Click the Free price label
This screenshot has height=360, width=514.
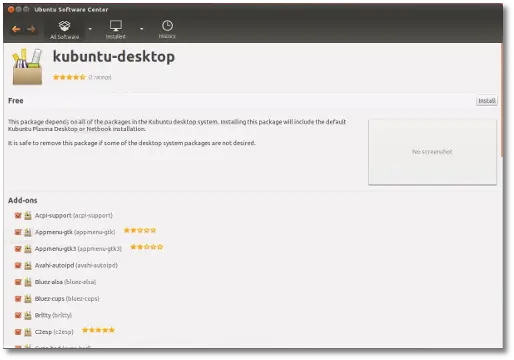tap(16, 101)
